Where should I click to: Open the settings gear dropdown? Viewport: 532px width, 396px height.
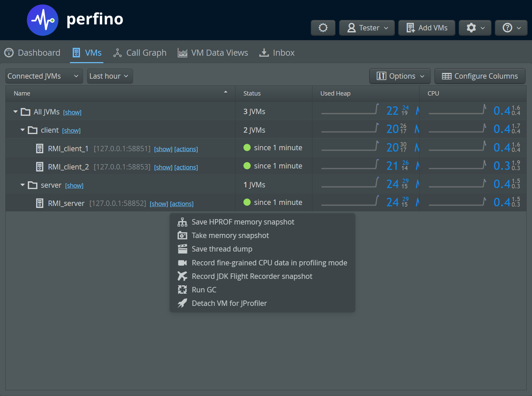(x=475, y=28)
